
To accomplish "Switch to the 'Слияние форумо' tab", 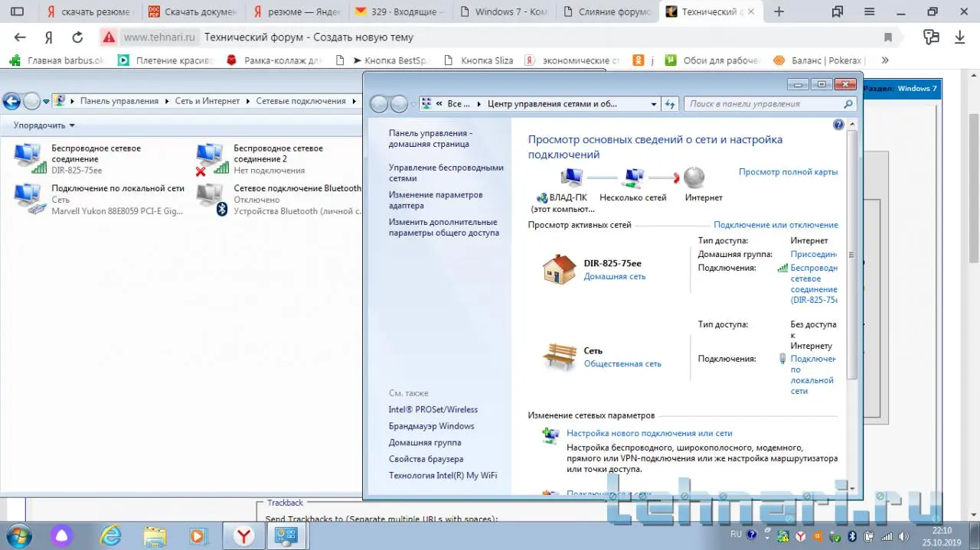I will [606, 11].
